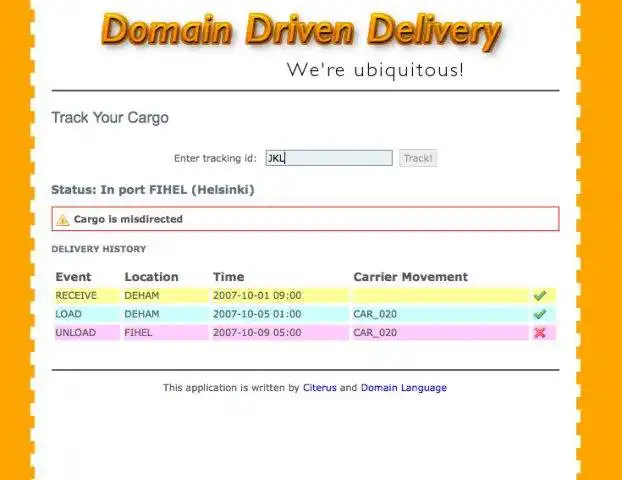Open the Citerus link
Viewport: 622px width, 480px height.
pyautogui.click(x=319, y=388)
